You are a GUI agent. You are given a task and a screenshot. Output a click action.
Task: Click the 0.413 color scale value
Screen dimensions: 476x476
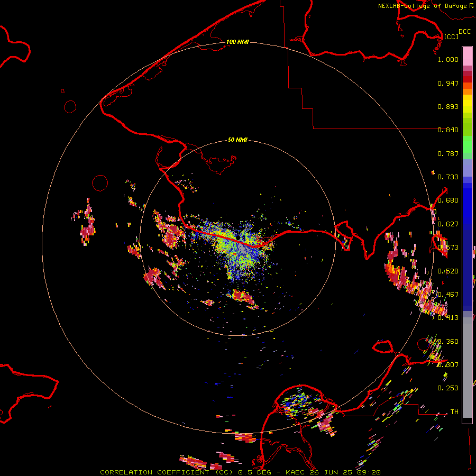pyautogui.click(x=448, y=318)
